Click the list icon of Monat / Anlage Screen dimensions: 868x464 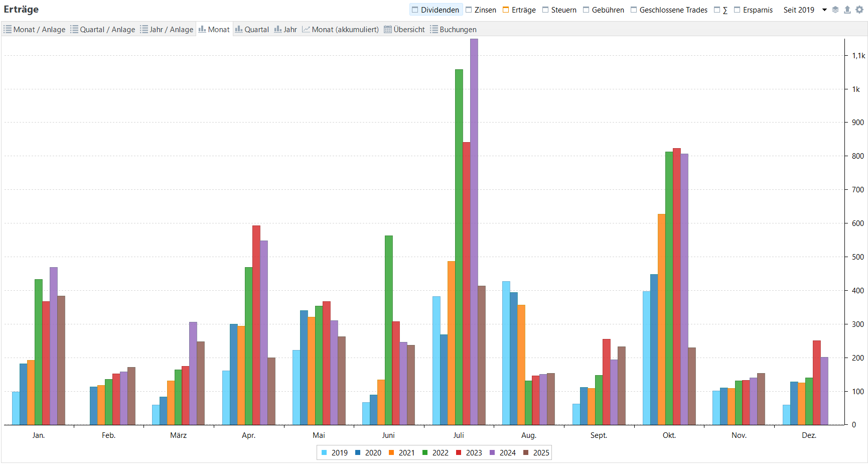click(x=8, y=30)
